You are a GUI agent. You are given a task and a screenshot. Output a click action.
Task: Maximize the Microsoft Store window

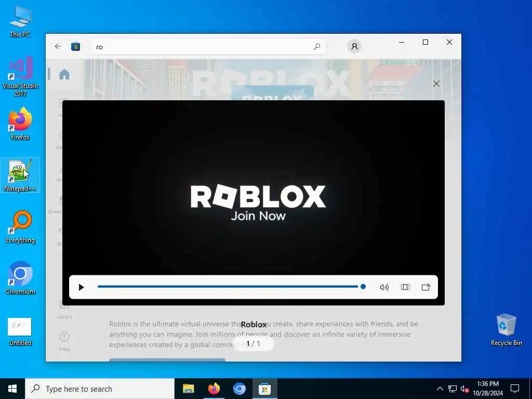pyautogui.click(x=425, y=43)
